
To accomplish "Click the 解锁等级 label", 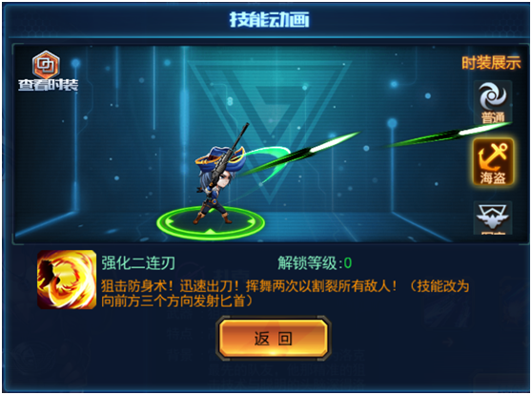I will tap(307, 263).
